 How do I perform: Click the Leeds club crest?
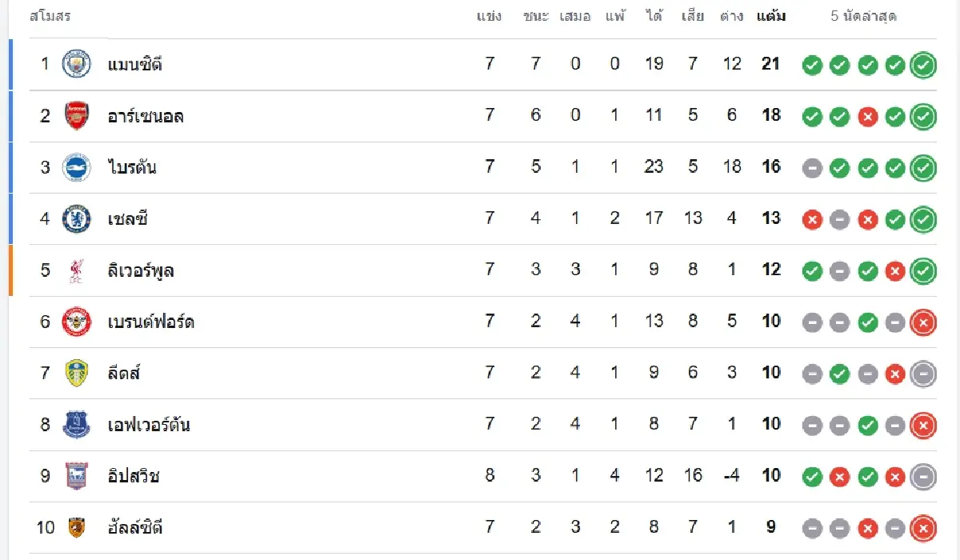[77, 373]
